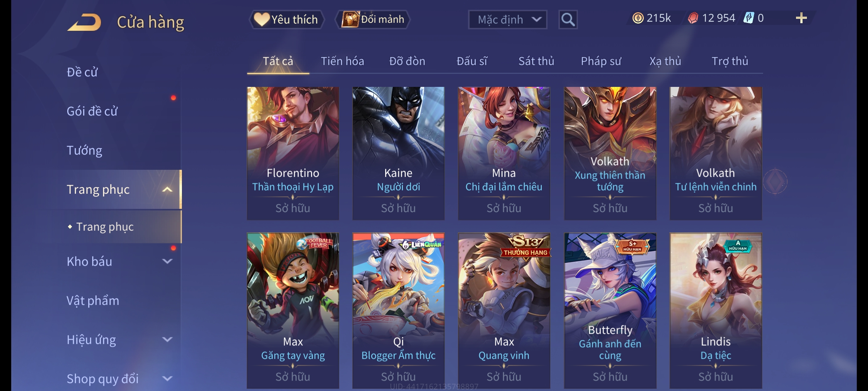This screenshot has height=391, width=868.
Task: Collapse the Trang phục sidebar section
Action: 167,189
